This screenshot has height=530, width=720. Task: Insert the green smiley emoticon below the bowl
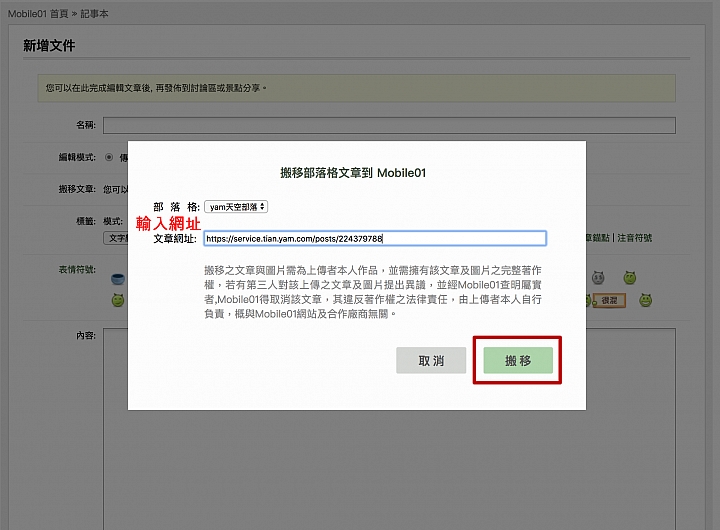[118, 300]
